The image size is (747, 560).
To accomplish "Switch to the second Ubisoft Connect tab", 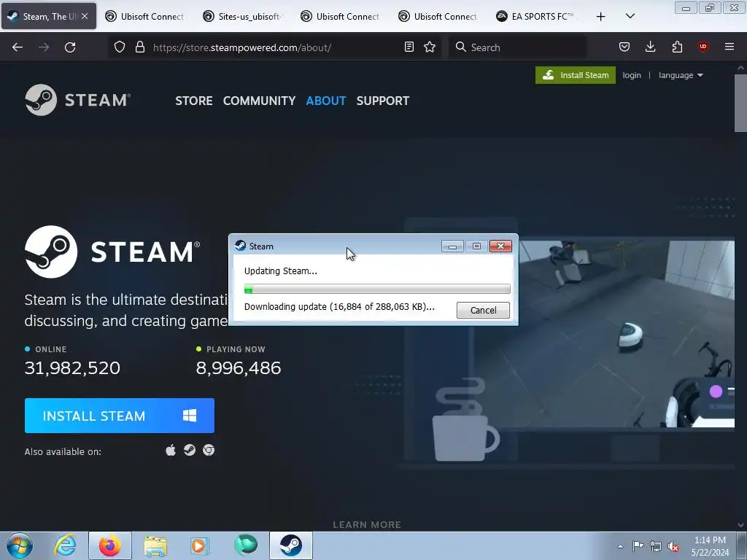I will (x=340, y=17).
